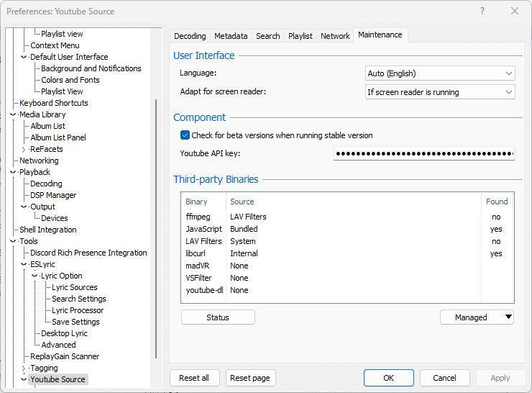Click the help question mark icon

pos(482,11)
